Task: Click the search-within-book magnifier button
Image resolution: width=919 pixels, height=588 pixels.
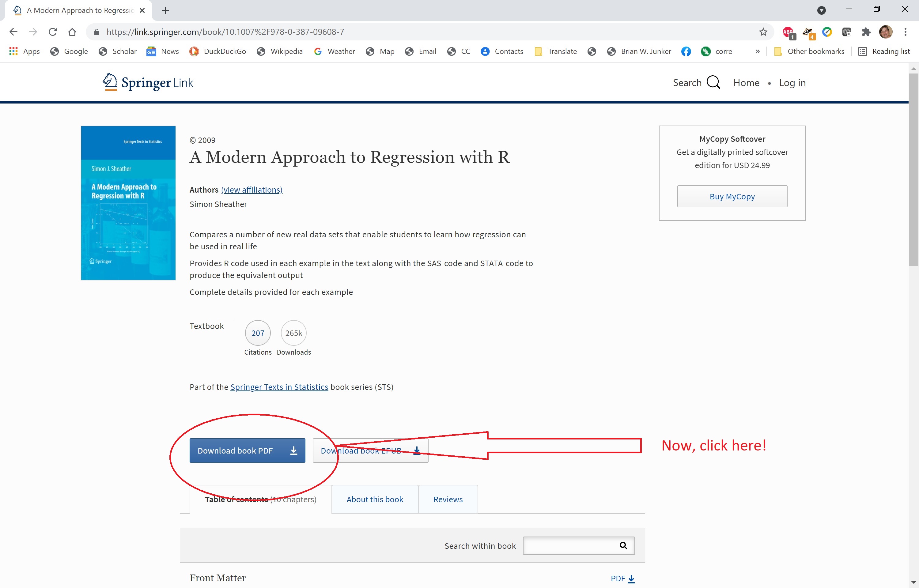Action: pyautogui.click(x=623, y=545)
